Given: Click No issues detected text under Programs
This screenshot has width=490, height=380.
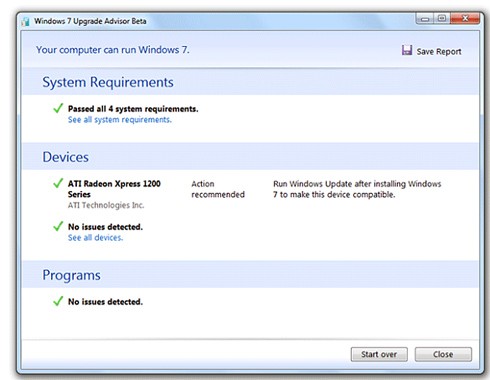Looking at the screenshot, I should [105, 302].
